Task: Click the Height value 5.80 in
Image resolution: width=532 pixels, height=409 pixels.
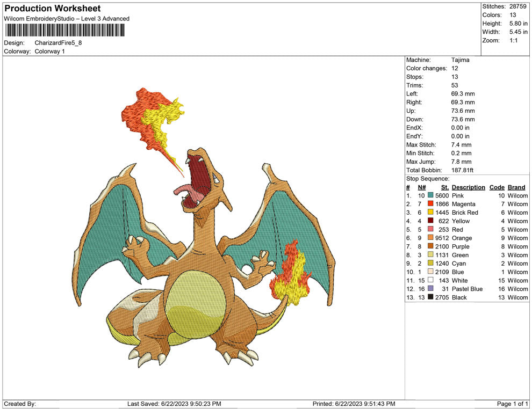Action: [x=519, y=24]
